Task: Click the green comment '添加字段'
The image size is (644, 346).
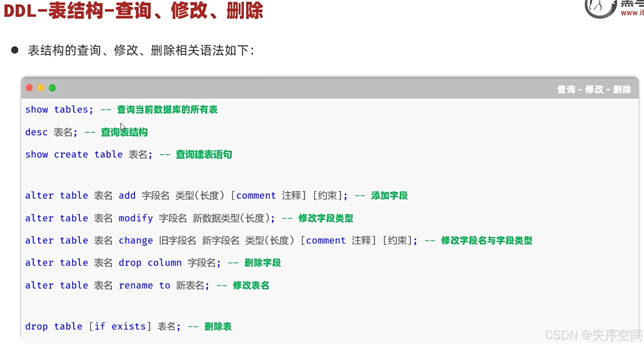Action: 389,196
